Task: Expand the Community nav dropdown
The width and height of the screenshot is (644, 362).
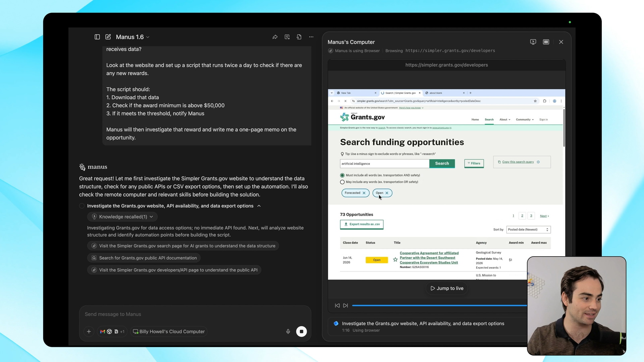Action: (x=525, y=119)
